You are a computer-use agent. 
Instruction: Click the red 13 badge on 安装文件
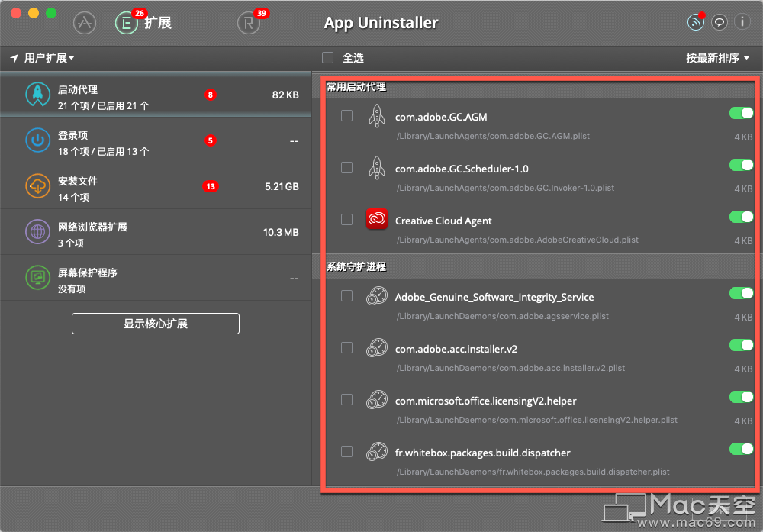211,186
